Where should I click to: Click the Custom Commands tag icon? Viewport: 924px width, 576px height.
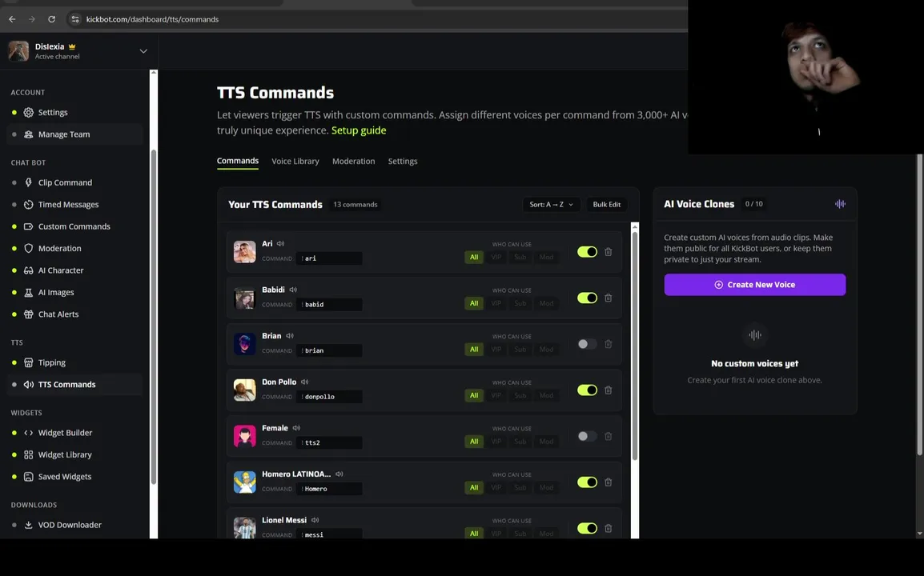(x=28, y=226)
